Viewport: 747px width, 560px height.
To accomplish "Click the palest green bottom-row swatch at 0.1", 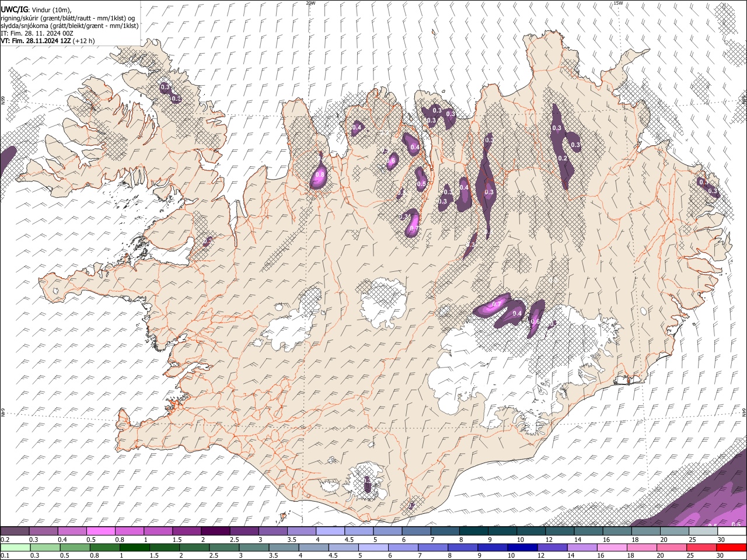I will (x=15, y=548).
